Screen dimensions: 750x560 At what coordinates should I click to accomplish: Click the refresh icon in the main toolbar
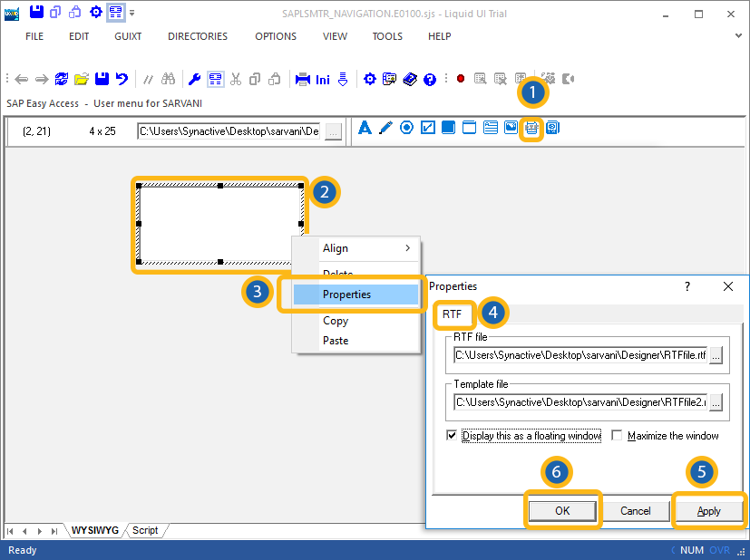[x=62, y=79]
